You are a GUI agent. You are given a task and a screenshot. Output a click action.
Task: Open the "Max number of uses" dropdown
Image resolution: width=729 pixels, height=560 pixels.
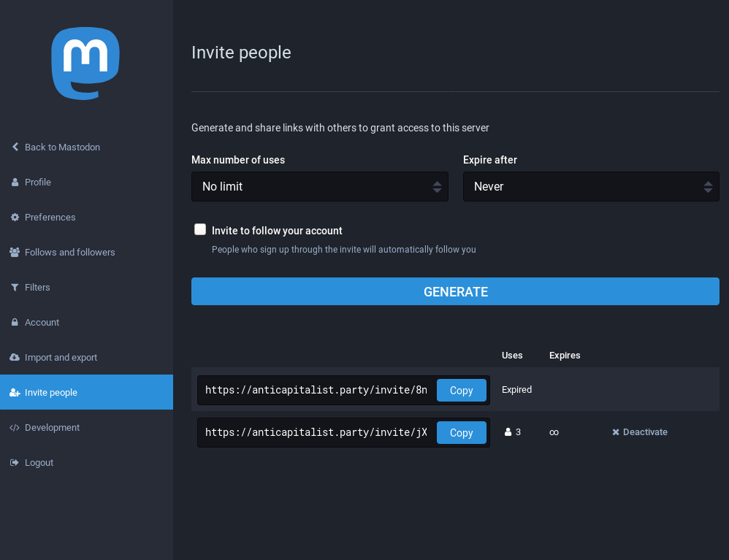tap(320, 186)
